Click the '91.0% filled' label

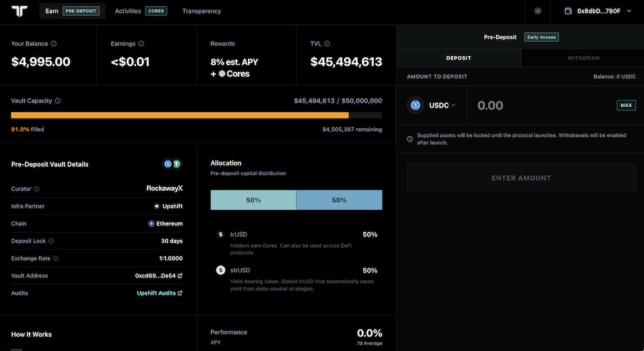click(x=28, y=129)
